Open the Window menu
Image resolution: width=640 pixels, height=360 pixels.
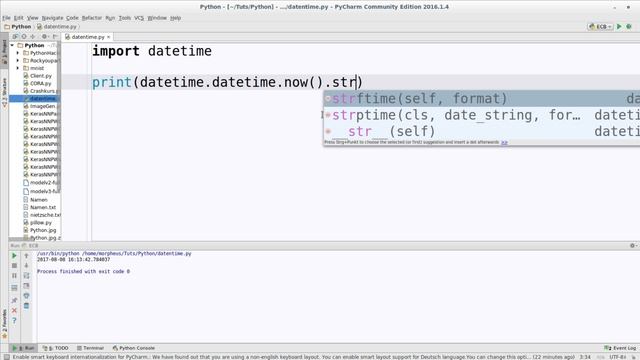click(157, 18)
